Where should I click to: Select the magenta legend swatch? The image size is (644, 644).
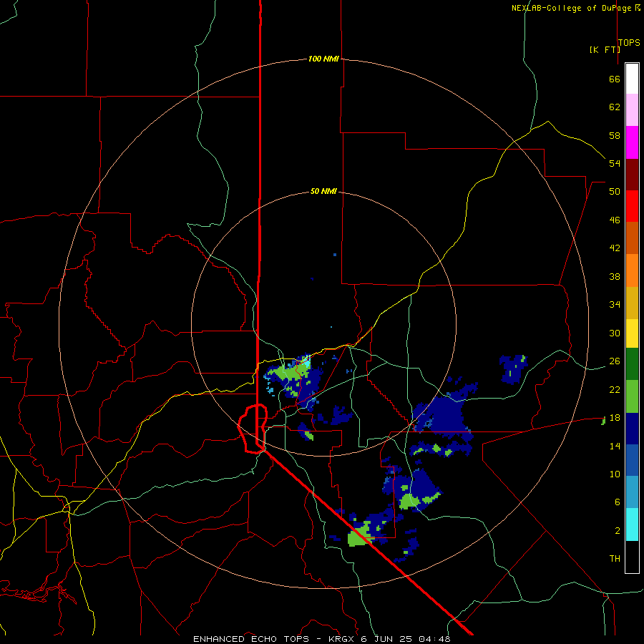tap(632, 142)
